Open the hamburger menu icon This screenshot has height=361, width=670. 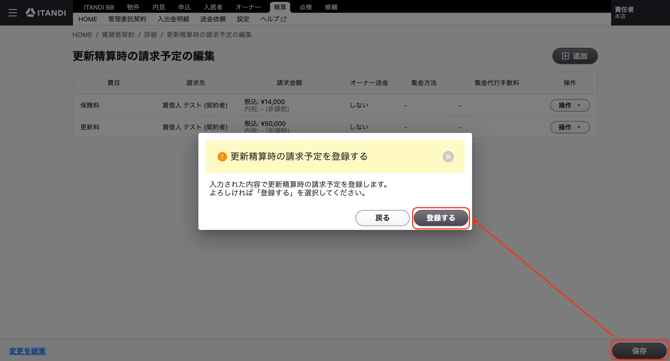[x=13, y=13]
